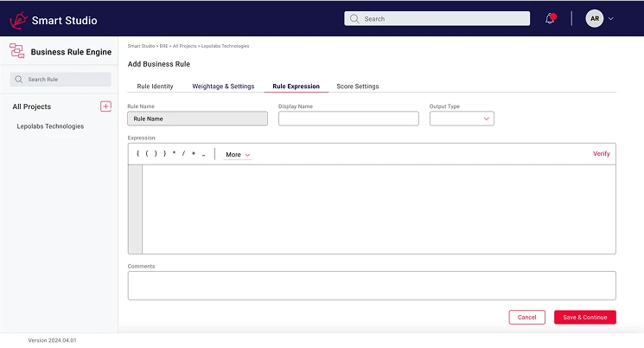
Task: Select Lepolabs Technologies project in sidebar
Action: [50, 126]
